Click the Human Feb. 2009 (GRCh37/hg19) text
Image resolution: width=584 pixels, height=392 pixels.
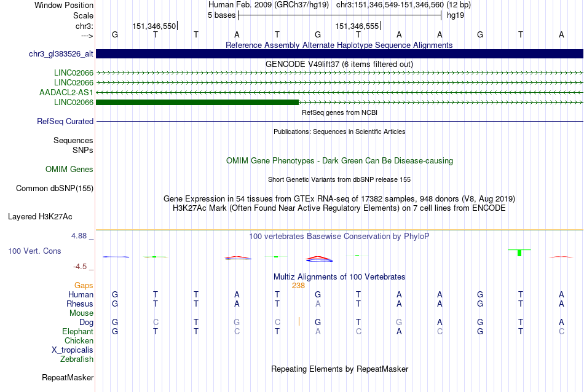269,5
